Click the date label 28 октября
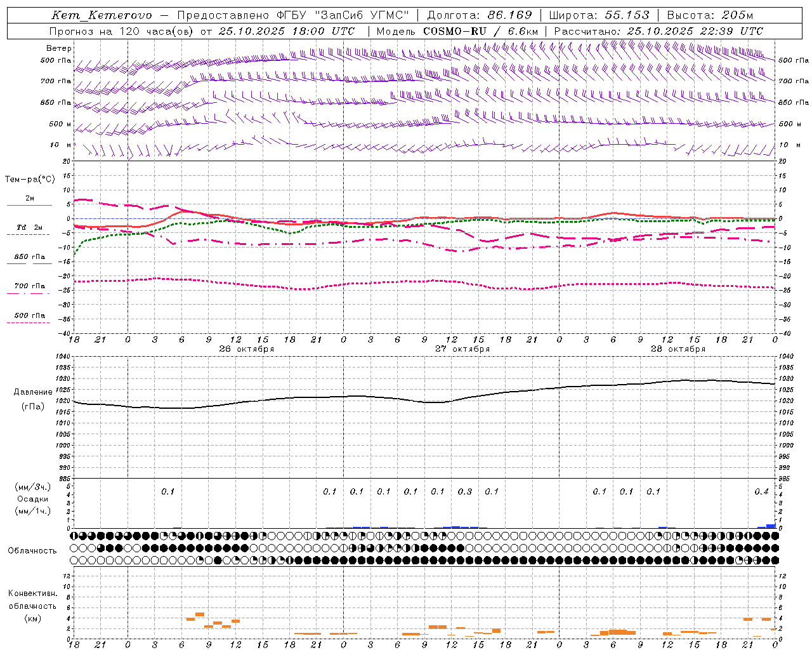 click(x=678, y=349)
